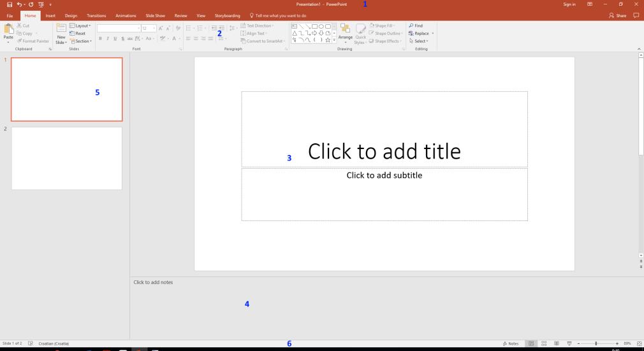Toggle Italic formatting

(x=108, y=39)
